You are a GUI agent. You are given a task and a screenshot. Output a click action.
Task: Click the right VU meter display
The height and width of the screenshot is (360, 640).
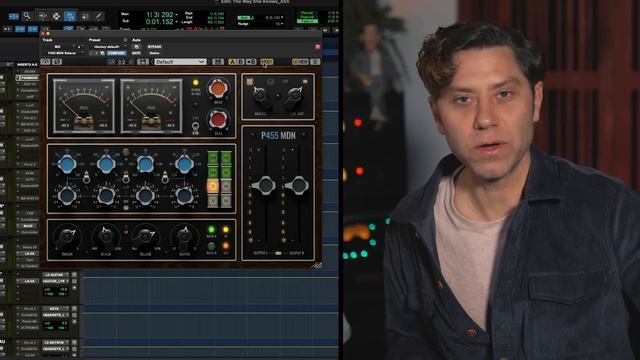(151, 106)
